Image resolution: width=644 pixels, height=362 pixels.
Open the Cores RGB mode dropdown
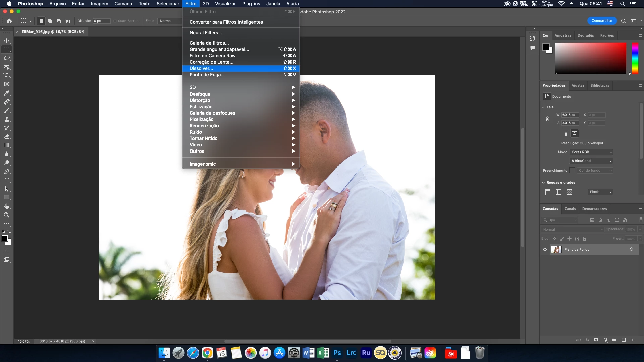pos(591,152)
